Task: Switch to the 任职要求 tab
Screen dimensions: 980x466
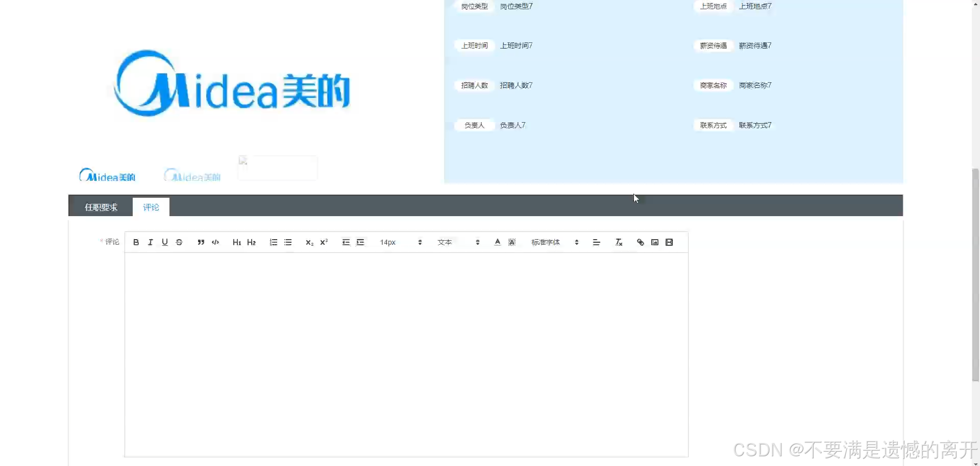Action: (x=101, y=207)
